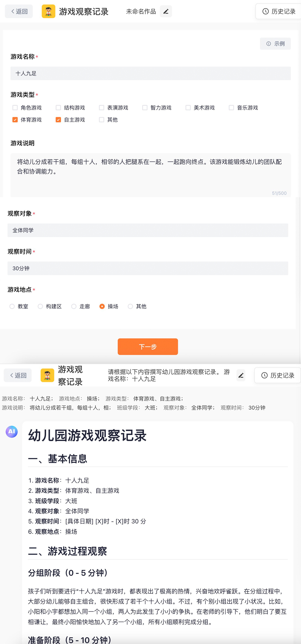The image size is (301, 644).
Task: Check the 角色游戏 checkbox
Action: pos(15,108)
